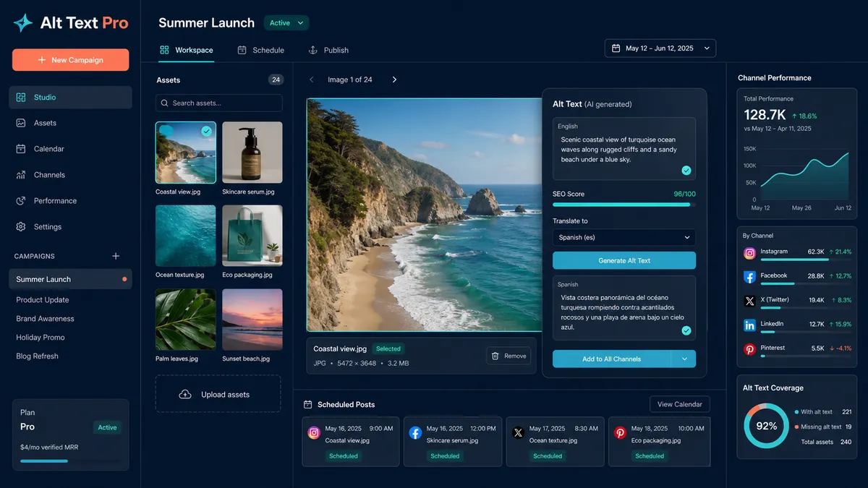Click the Add to All Channels button

[x=612, y=359]
